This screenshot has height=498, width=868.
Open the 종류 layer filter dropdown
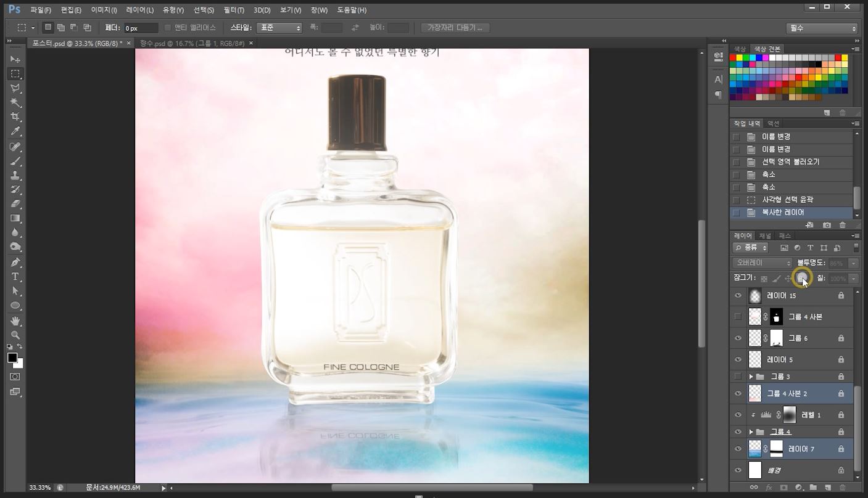pos(751,248)
